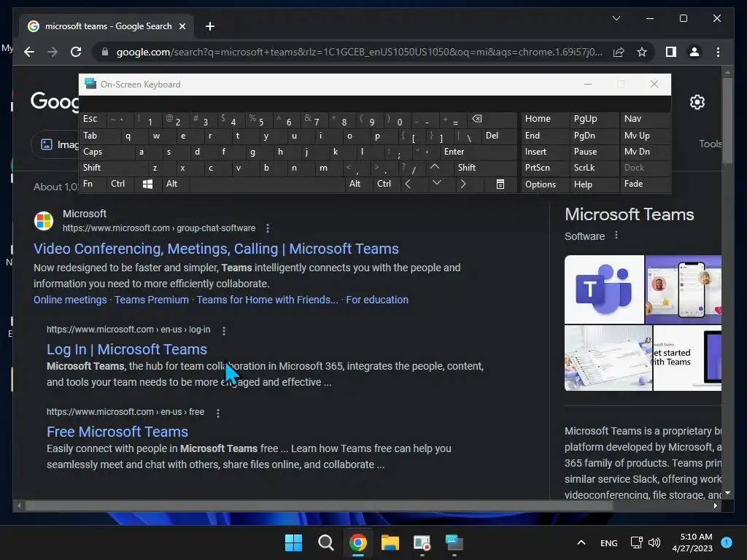Toggle ScrLk on the On-Screen Keyboard

(x=594, y=168)
